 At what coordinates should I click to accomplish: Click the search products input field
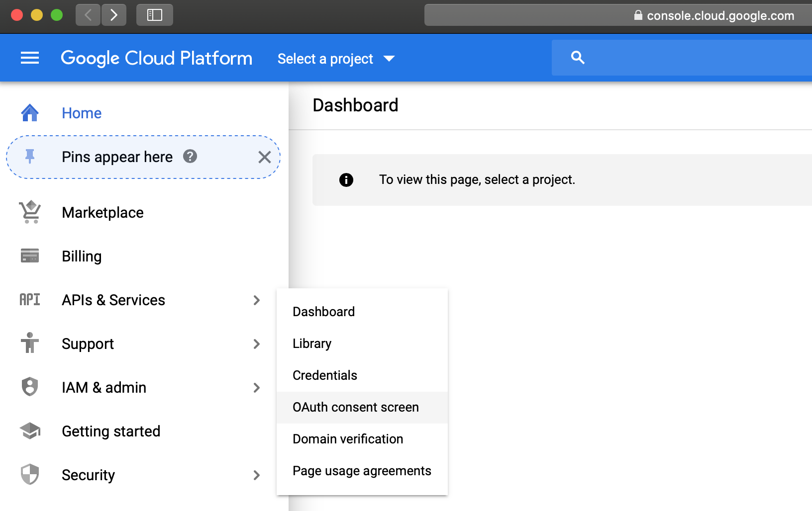(x=682, y=58)
